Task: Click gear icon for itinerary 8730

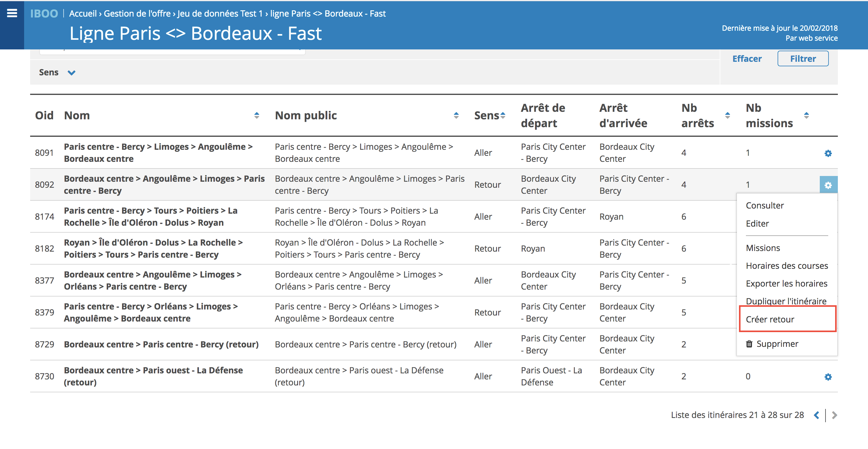Action: click(x=828, y=377)
